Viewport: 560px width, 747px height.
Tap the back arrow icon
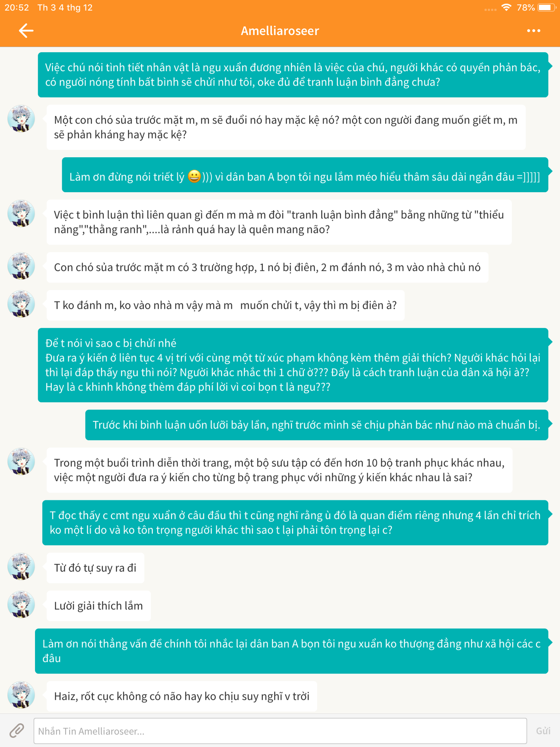tap(26, 31)
